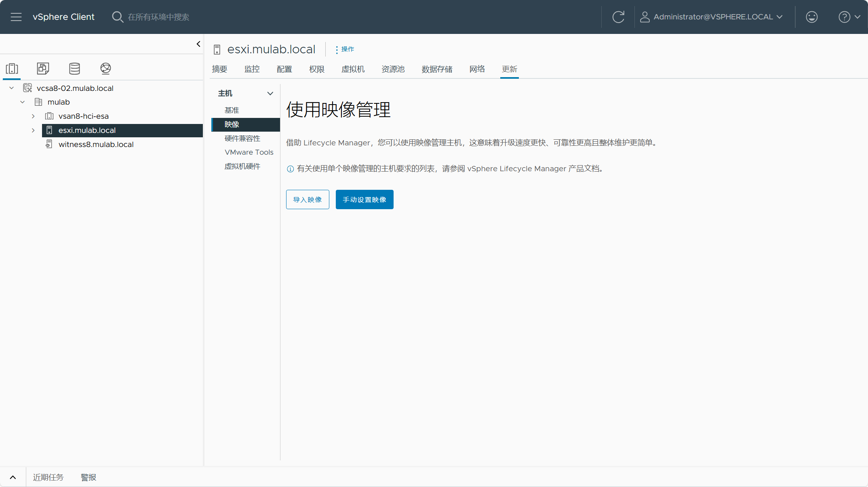The height and width of the screenshot is (487, 868).
Task: Click the search magnifier icon
Action: [118, 17]
